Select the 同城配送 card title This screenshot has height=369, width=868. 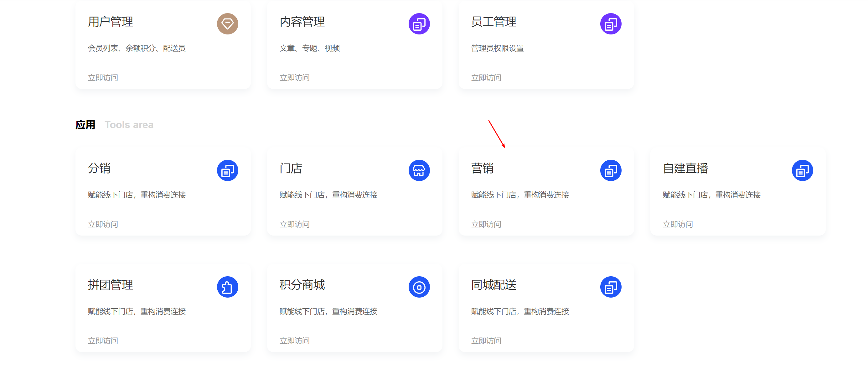pos(493,285)
